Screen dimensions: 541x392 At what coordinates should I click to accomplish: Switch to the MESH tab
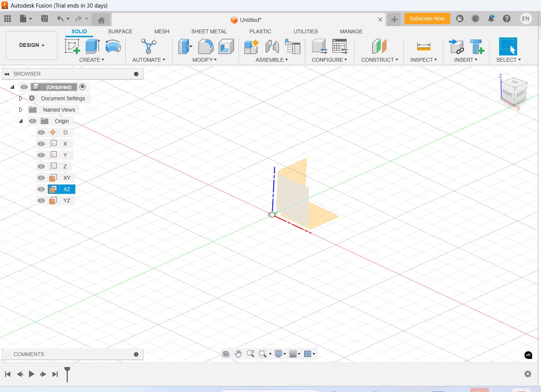point(162,31)
